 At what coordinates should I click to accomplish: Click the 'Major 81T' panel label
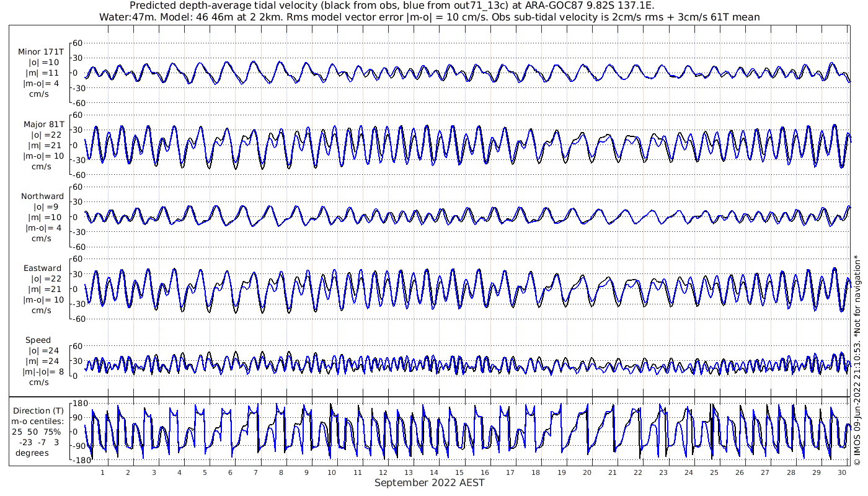(x=43, y=125)
